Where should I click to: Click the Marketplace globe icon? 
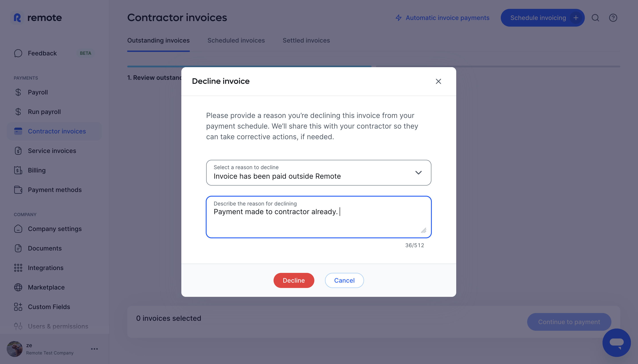point(18,287)
